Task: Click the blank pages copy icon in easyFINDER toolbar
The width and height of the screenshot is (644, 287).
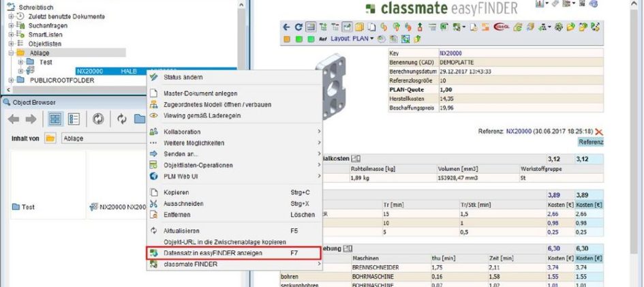Action: pos(371,27)
